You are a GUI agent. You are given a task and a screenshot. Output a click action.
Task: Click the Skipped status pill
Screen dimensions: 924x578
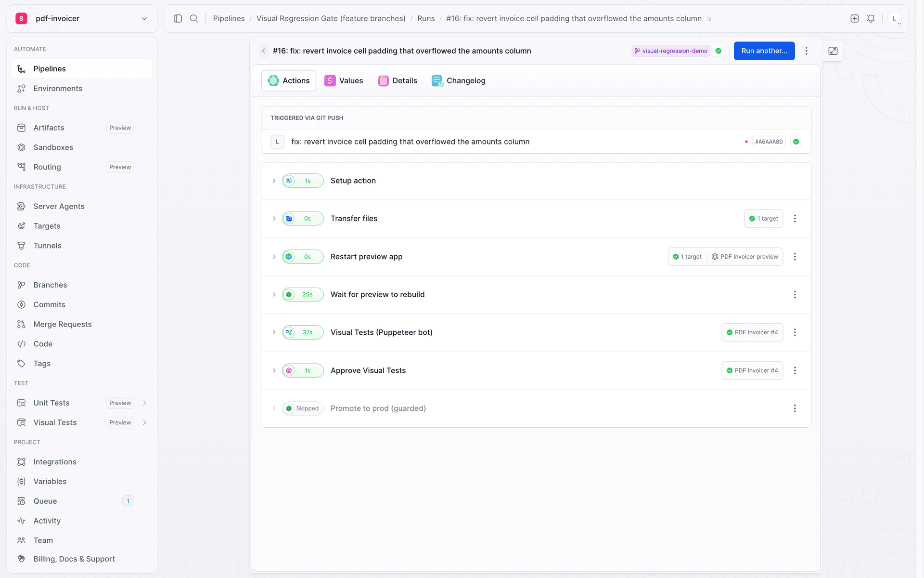[x=303, y=408]
